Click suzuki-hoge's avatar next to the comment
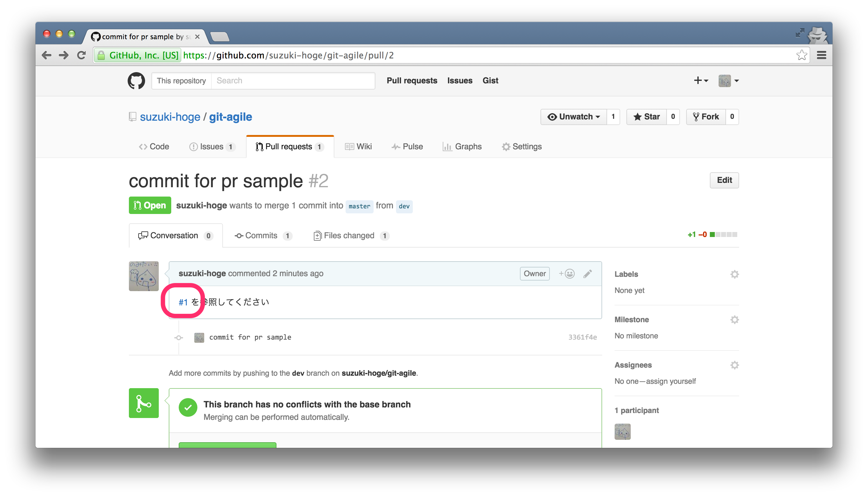 click(x=144, y=276)
